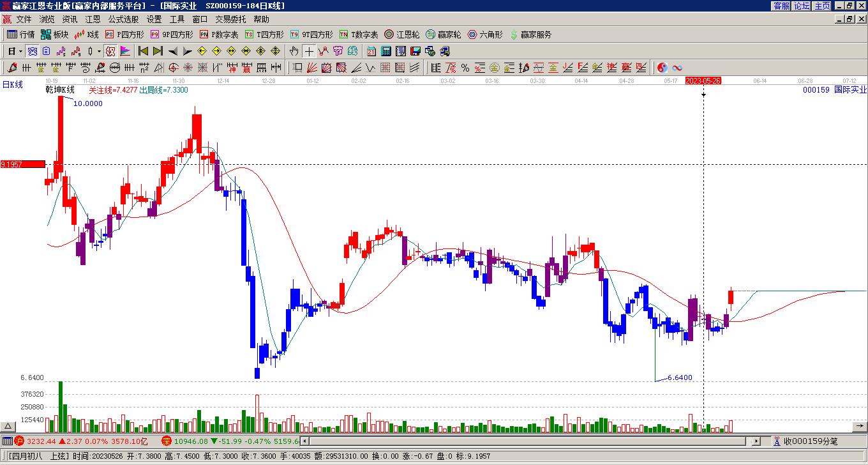Expand the candlestick style dropdown arrow
This screenshot has width=868, height=465.
[x=99, y=51]
